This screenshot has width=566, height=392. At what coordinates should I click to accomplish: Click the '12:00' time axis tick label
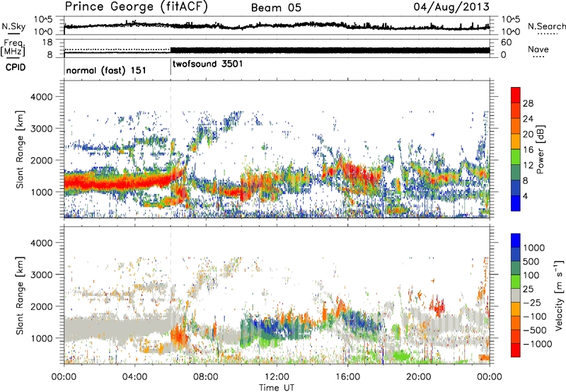pyautogui.click(x=277, y=377)
